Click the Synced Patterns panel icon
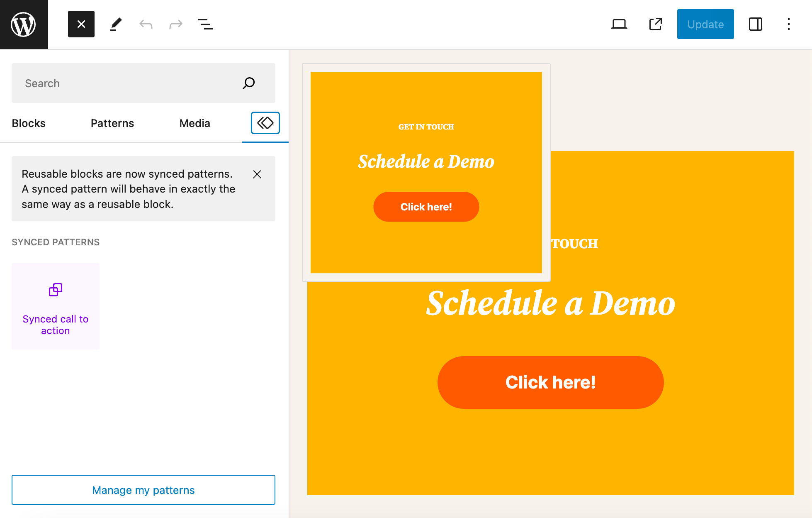 pyautogui.click(x=265, y=123)
